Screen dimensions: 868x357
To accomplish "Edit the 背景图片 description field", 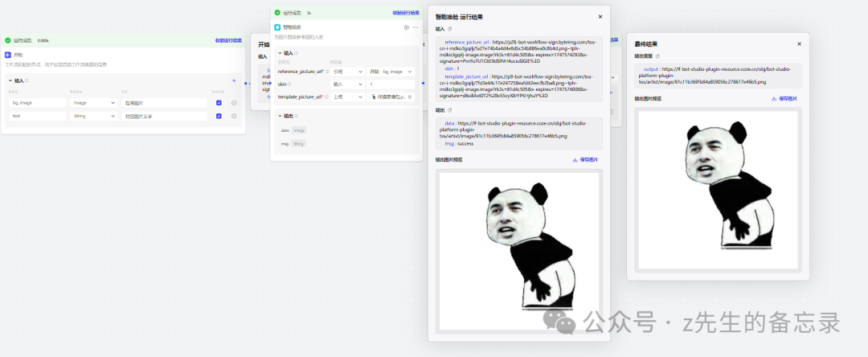I will [x=164, y=103].
